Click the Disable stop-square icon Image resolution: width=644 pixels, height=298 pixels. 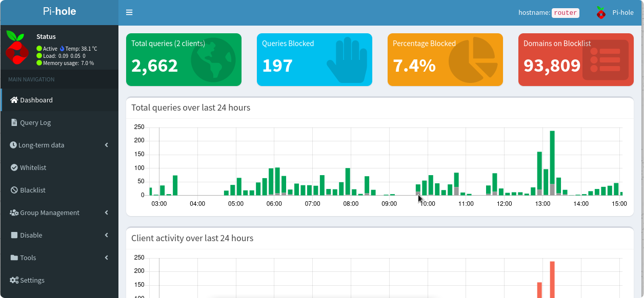click(14, 235)
